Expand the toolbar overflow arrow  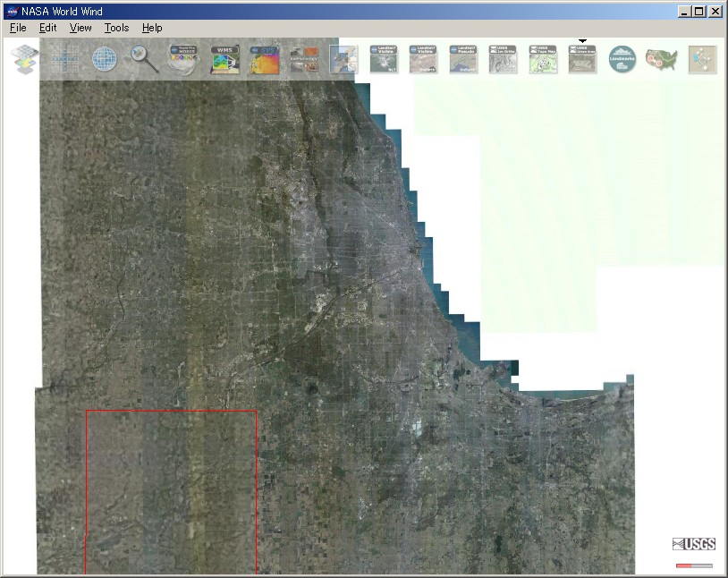[582, 40]
